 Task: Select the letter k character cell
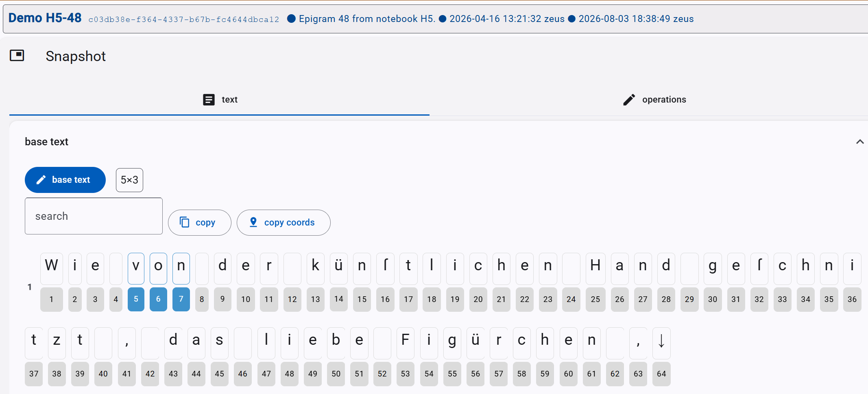[x=315, y=269]
